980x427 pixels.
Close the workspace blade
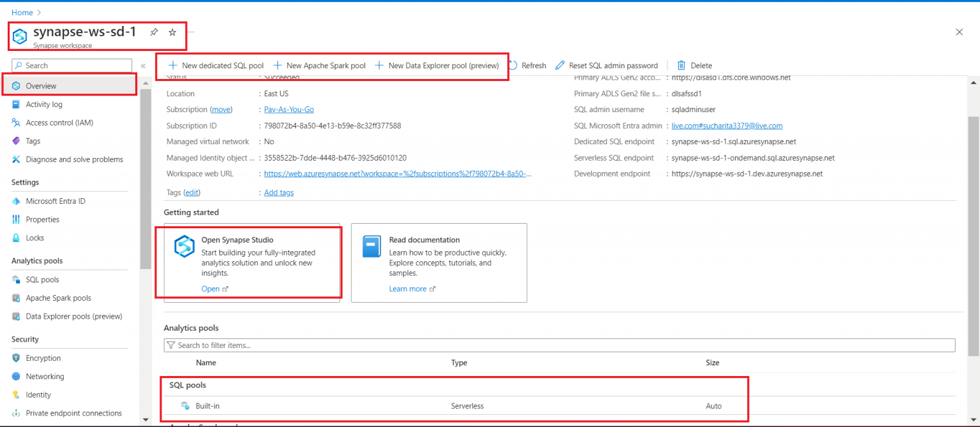[x=960, y=32]
